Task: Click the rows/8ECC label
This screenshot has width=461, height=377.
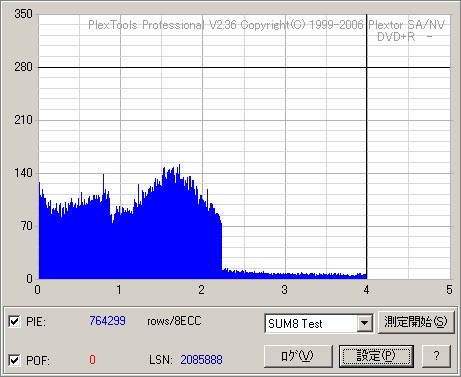Action: coord(174,321)
